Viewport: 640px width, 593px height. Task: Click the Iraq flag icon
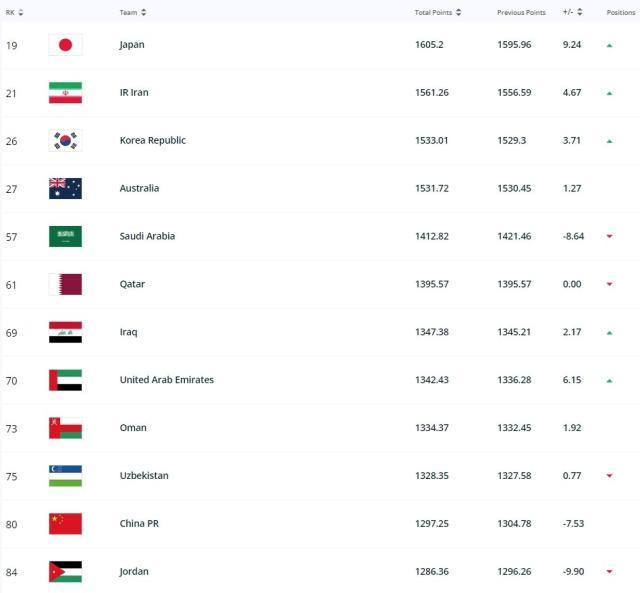pyautogui.click(x=65, y=332)
